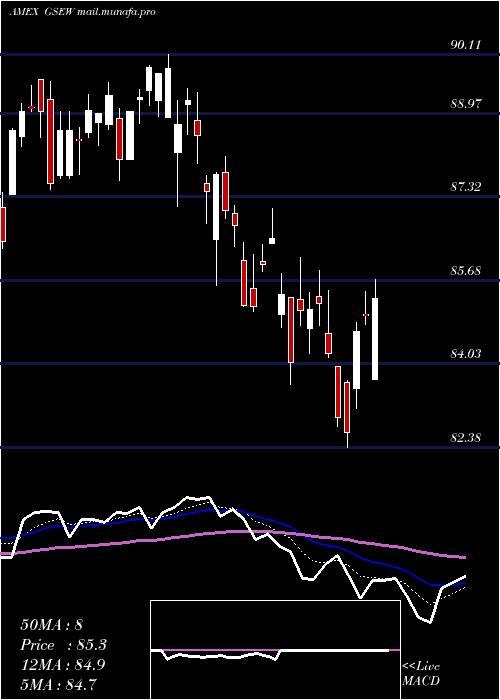Click the Price : 85.3 readout
The width and height of the screenshot is (500, 700).
coord(63,645)
